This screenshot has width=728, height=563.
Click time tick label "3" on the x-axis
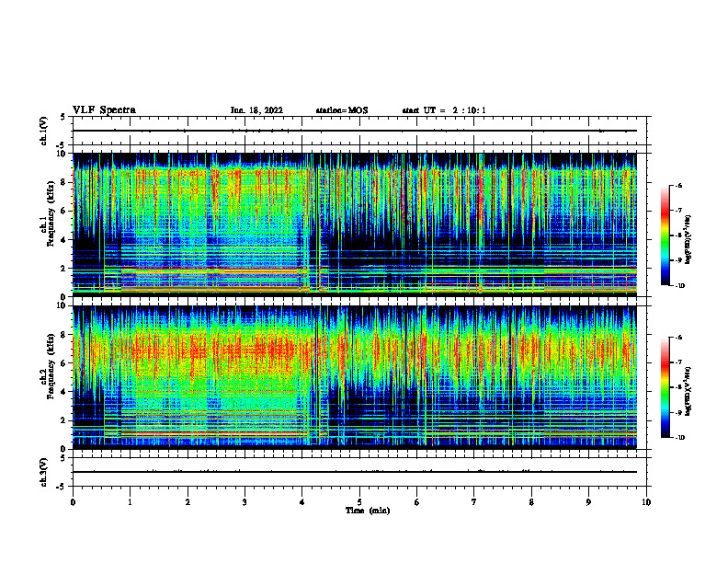pyautogui.click(x=245, y=502)
